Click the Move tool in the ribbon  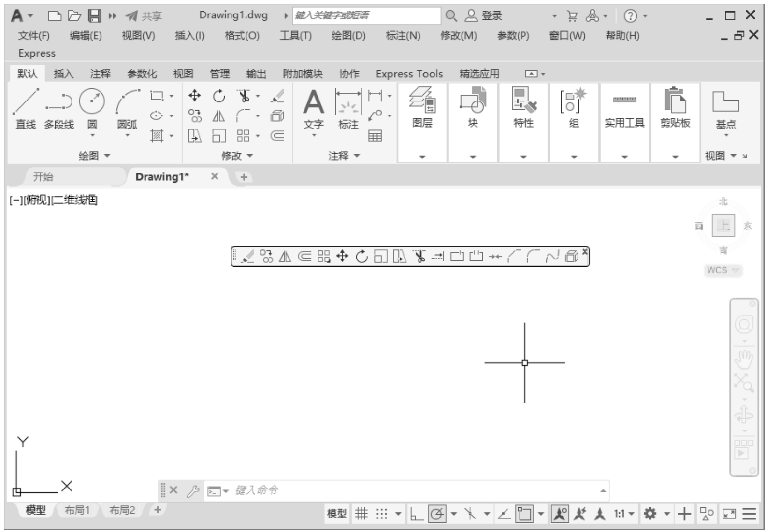point(194,96)
